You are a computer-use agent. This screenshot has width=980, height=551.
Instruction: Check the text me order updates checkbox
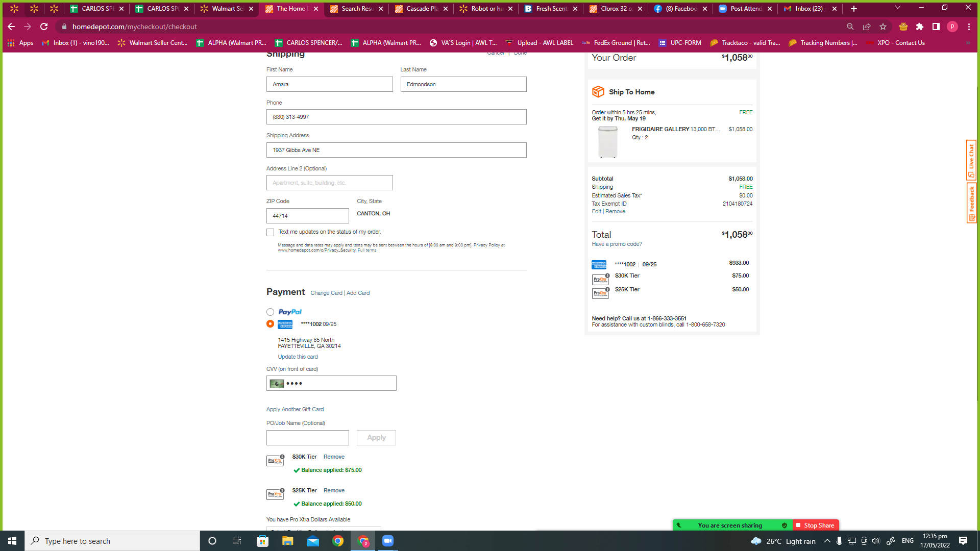coord(270,232)
